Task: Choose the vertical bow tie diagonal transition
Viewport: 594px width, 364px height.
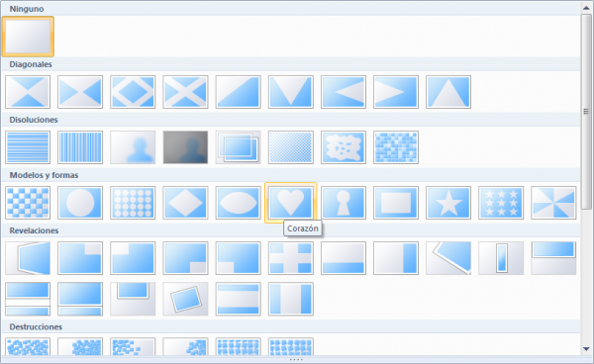Action: pos(28,92)
